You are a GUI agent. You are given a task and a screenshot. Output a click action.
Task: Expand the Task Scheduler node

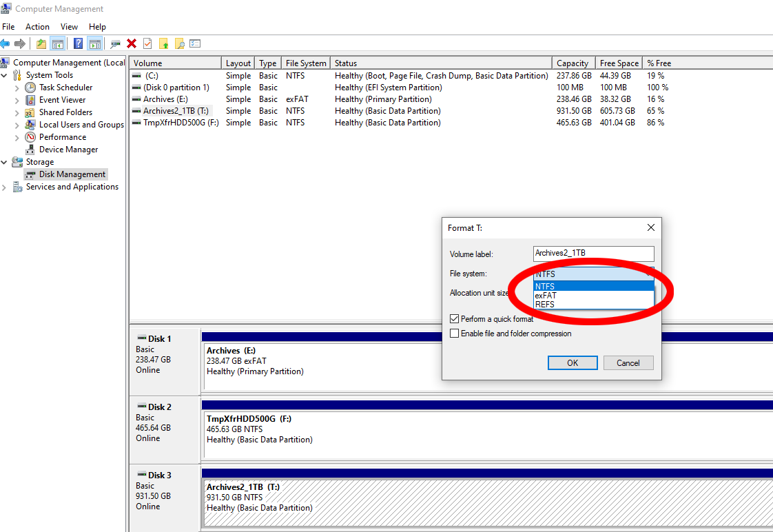[17, 88]
